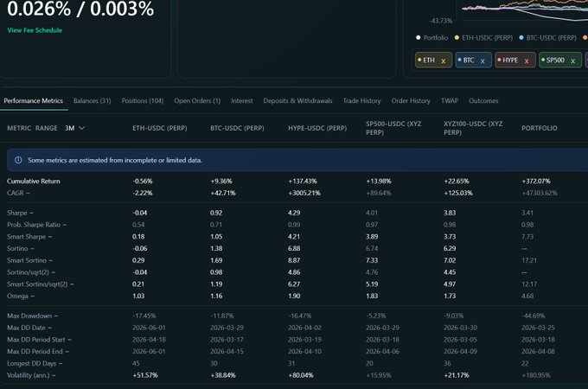The image size is (588, 389).
Task: Click the HYPE CAGR value +3005.21%
Action: pos(304,193)
